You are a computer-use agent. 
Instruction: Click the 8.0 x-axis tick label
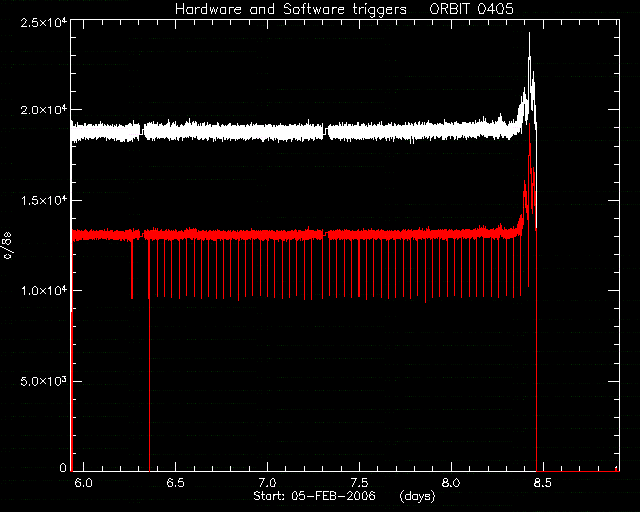pyautogui.click(x=451, y=483)
